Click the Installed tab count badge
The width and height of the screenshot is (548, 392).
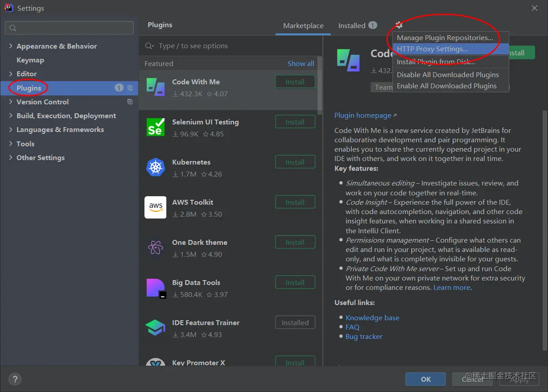coord(373,26)
